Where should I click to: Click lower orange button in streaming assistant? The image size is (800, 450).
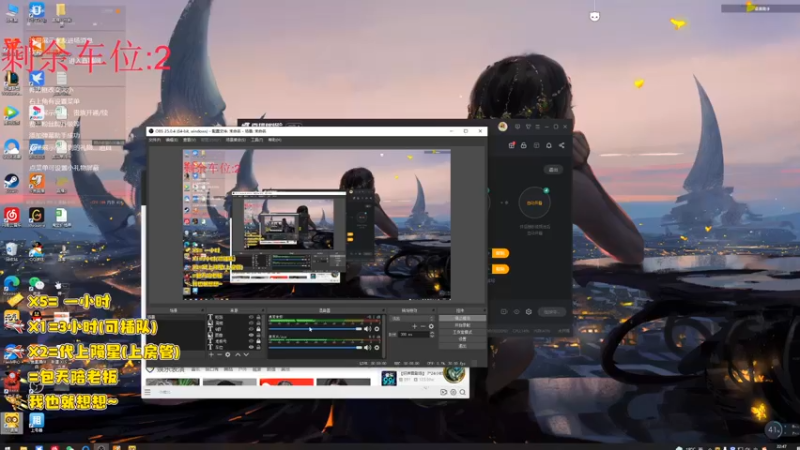tap(500, 268)
